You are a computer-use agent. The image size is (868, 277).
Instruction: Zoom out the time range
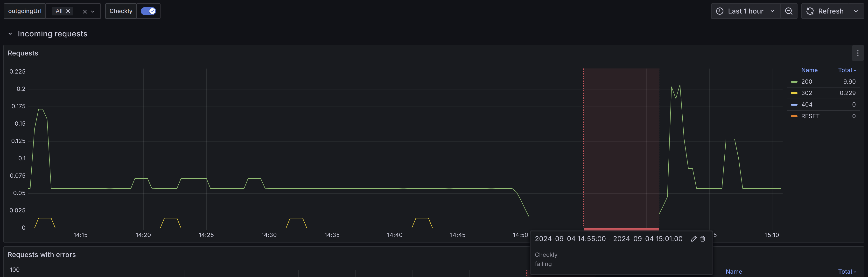(x=789, y=11)
